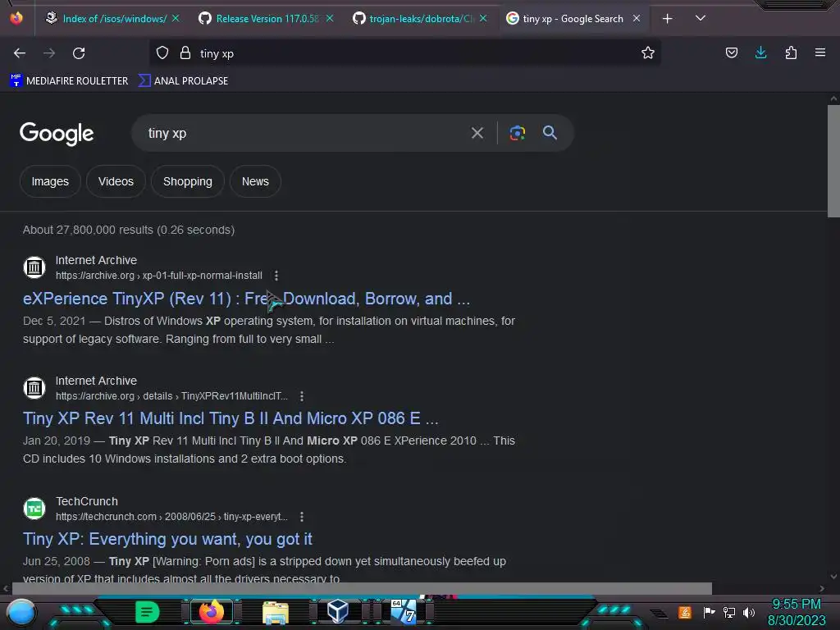Filter results by Shopping
840x630 pixels.
188,181
